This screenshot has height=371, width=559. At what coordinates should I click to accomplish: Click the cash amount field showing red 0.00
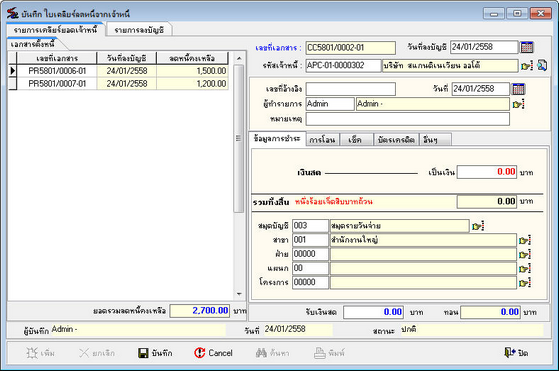[487, 172]
